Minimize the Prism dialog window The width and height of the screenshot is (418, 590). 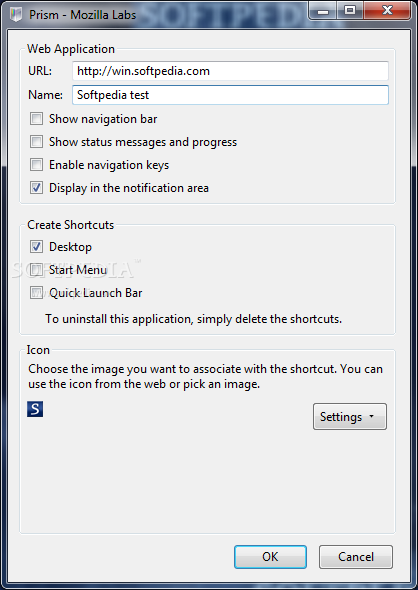(x=323, y=11)
